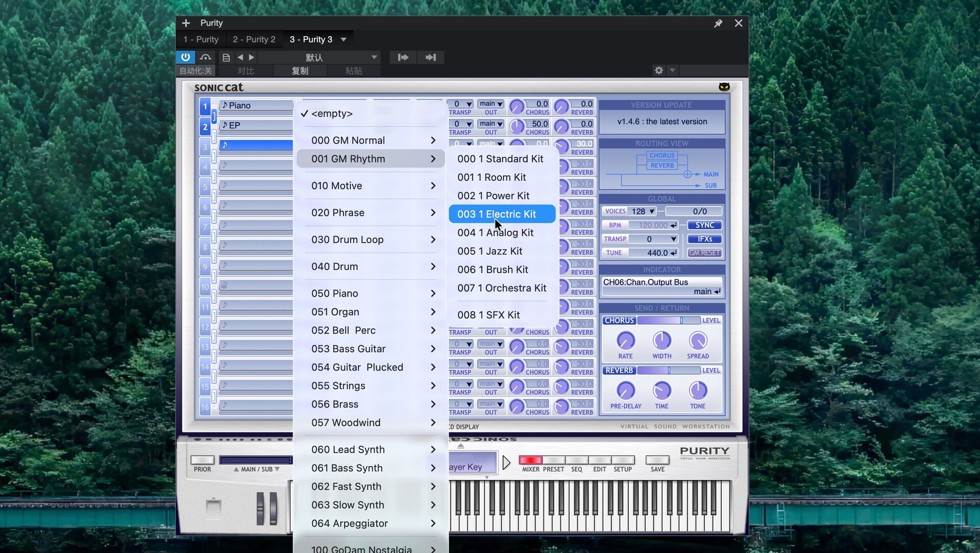980x553 pixels.
Task: Turn the chorus WIDTH knob
Action: [x=662, y=341]
